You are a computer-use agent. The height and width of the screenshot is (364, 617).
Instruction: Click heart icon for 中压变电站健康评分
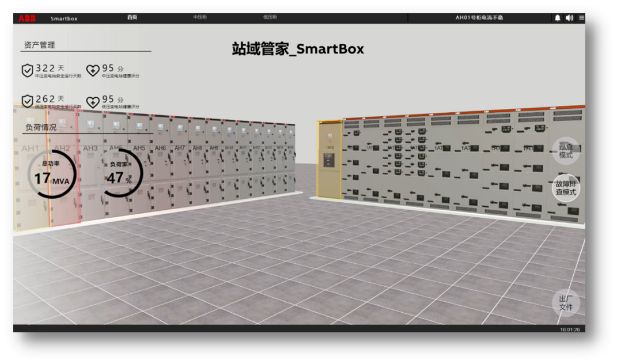coord(93,70)
